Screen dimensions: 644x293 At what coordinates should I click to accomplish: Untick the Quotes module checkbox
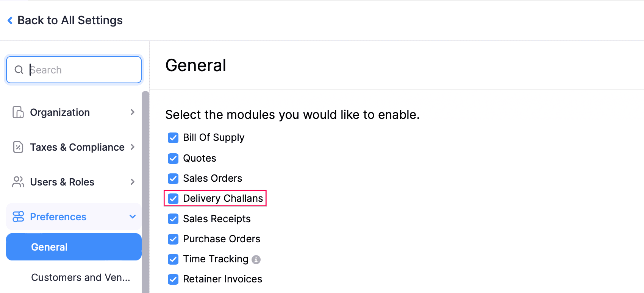coord(173,158)
